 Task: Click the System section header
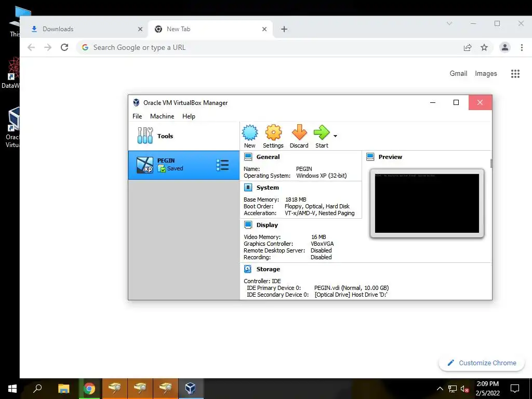coord(268,188)
